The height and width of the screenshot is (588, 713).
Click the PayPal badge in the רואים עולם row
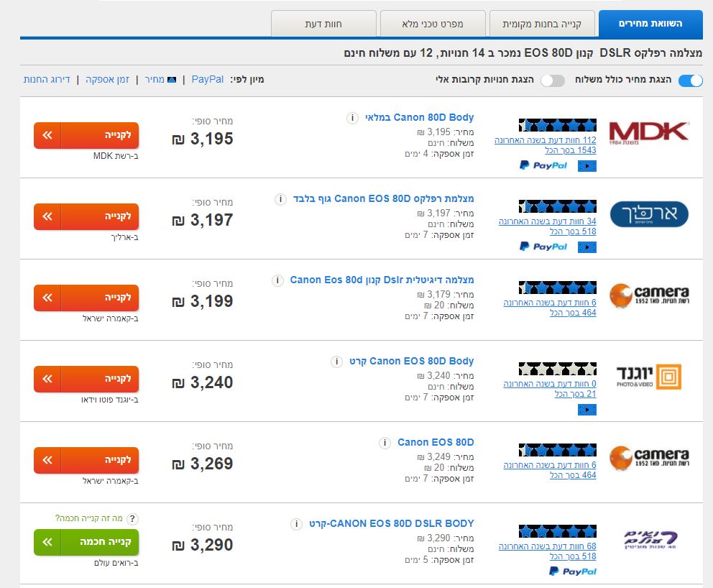click(x=573, y=571)
